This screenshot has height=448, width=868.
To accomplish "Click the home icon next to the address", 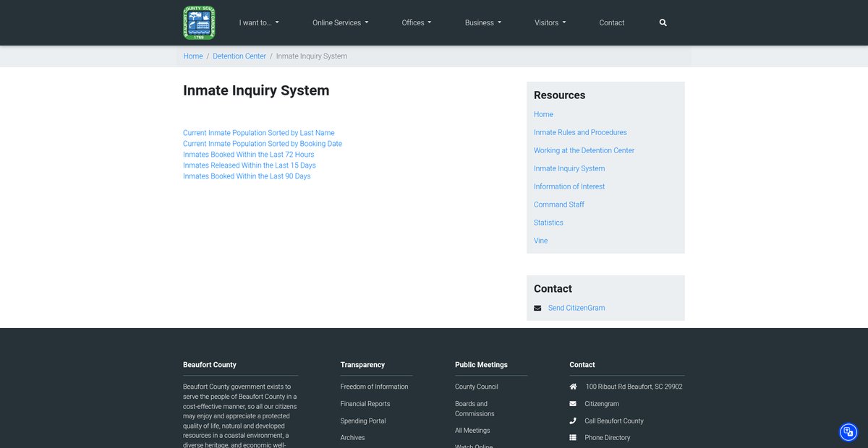I will pos(573,387).
